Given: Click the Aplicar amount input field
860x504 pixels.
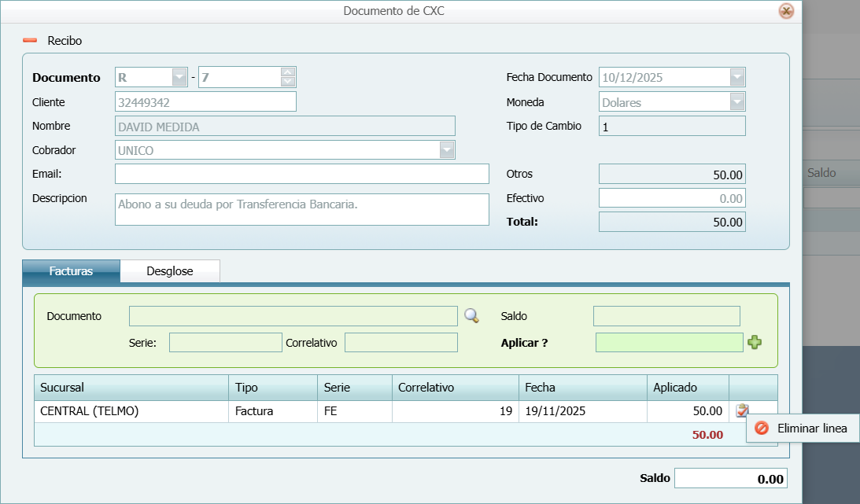Looking at the screenshot, I should click(x=669, y=343).
